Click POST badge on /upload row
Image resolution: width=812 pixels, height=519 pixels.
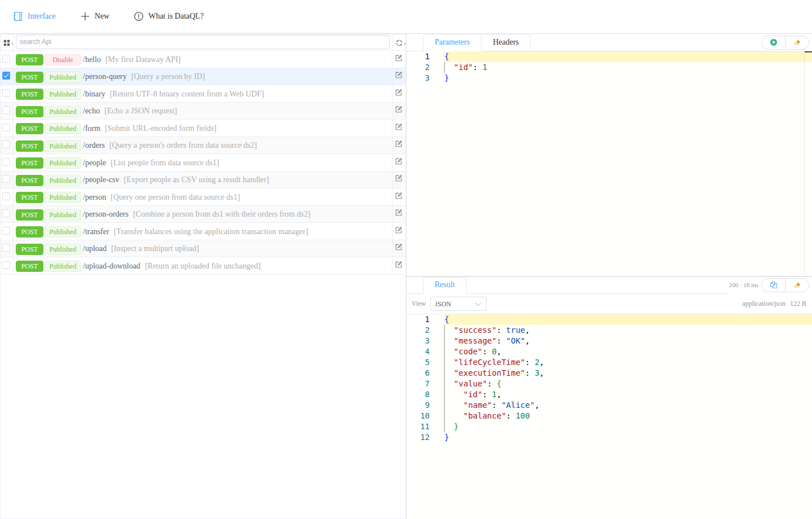point(29,249)
